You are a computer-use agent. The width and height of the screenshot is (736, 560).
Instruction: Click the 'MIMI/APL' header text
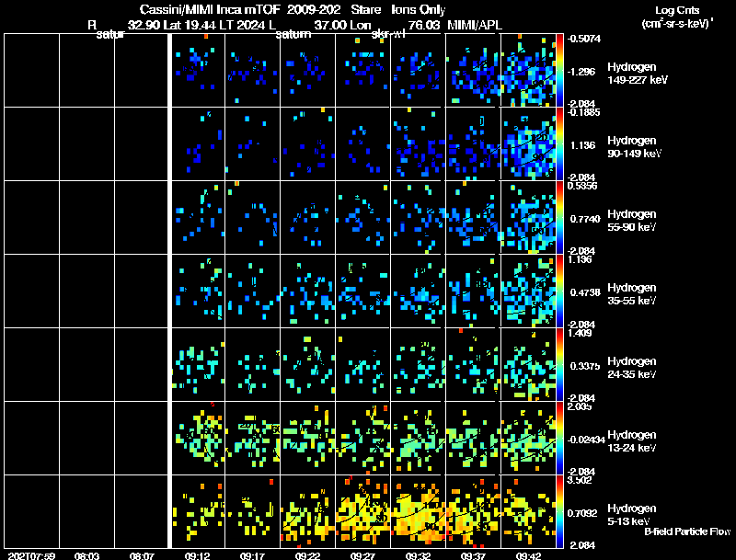pos(475,25)
